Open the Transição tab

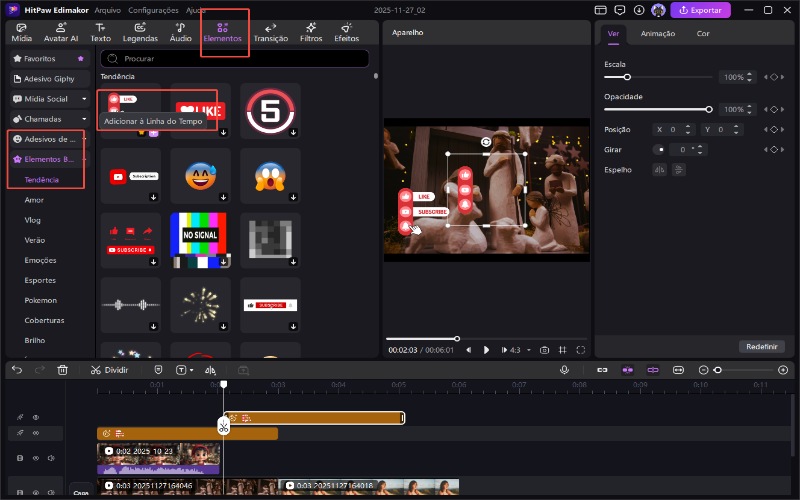coord(270,32)
